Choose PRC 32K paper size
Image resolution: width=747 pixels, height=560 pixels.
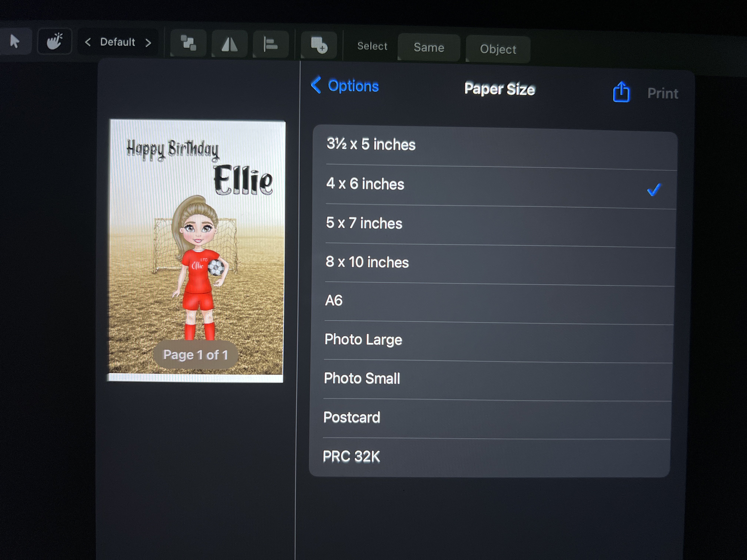point(490,457)
